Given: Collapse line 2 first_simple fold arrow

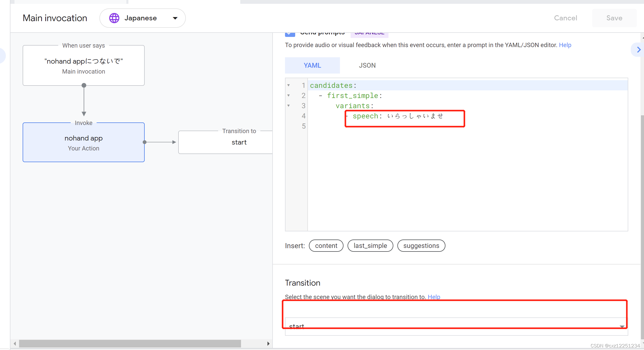Looking at the screenshot, I should click(x=289, y=95).
